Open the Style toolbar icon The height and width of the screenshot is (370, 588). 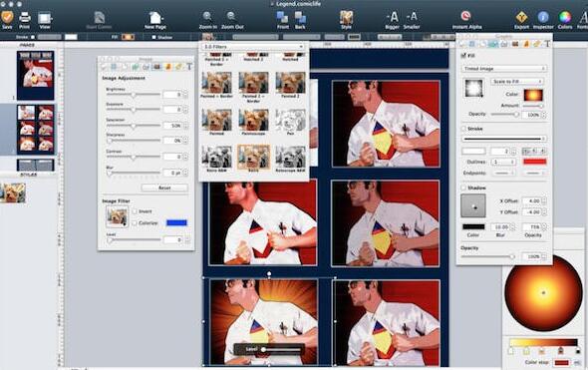(346, 17)
